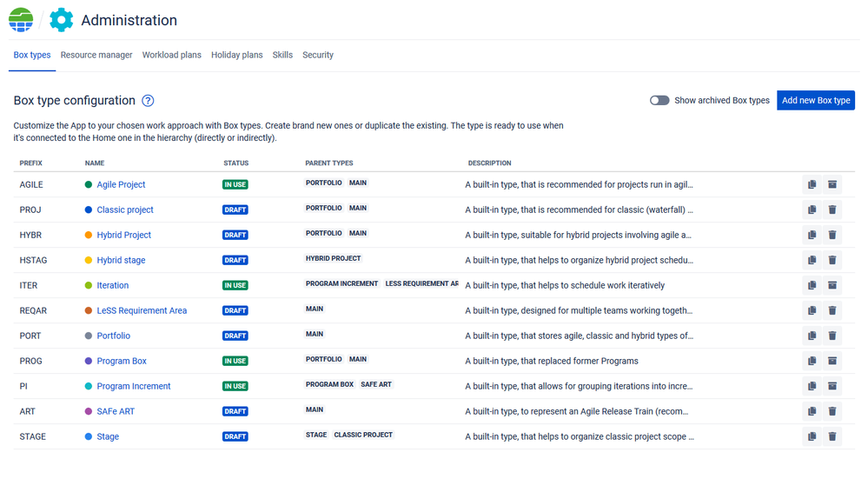
Task: Open the Program Box link
Action: coord(122,361)
